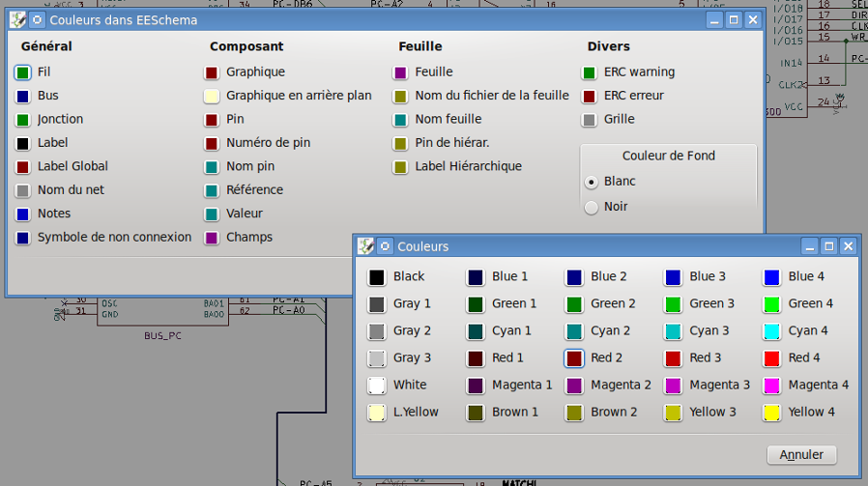Click the Fil color swatch button

(x=22, y=72)
